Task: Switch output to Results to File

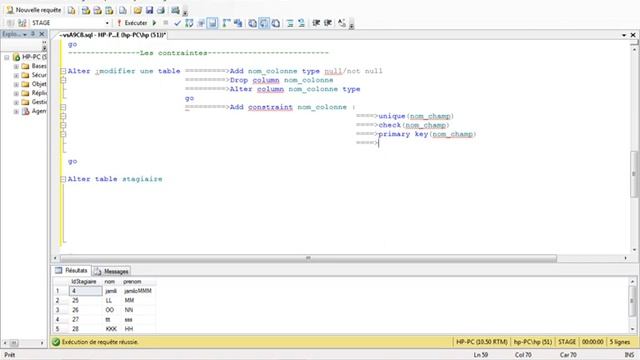Action: [276, 23]
